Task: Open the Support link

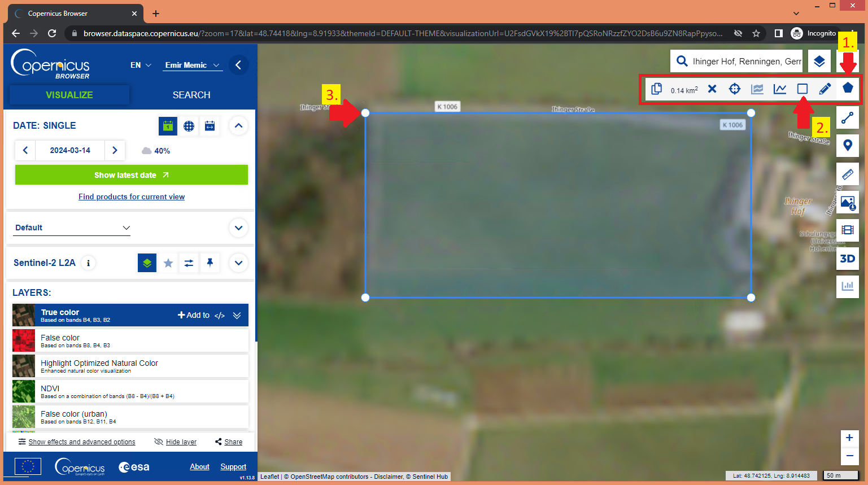Action: click(233, 466)
